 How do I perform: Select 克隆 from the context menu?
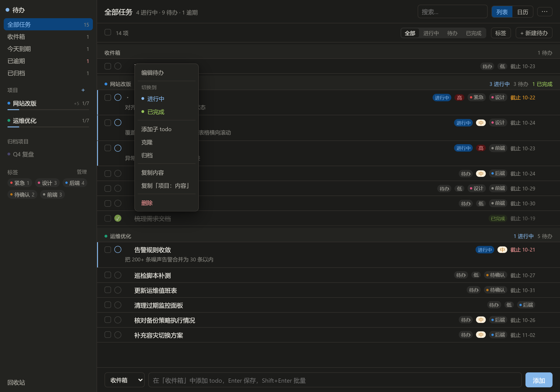[167, 142]
